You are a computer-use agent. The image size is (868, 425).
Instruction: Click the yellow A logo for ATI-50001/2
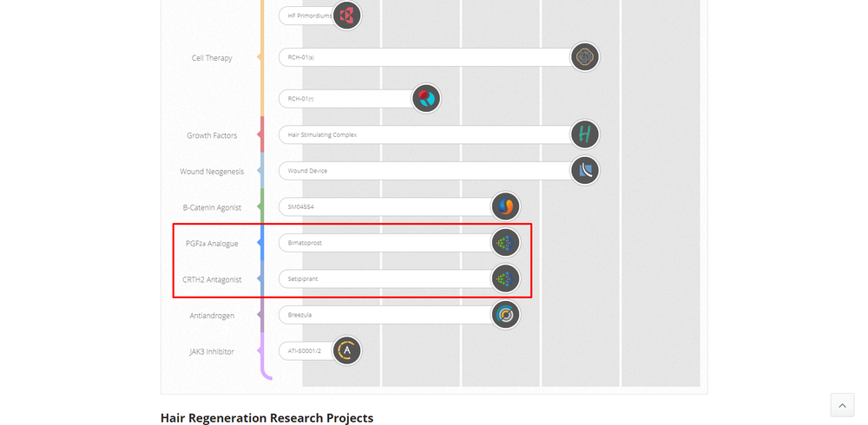click(346, 351)
